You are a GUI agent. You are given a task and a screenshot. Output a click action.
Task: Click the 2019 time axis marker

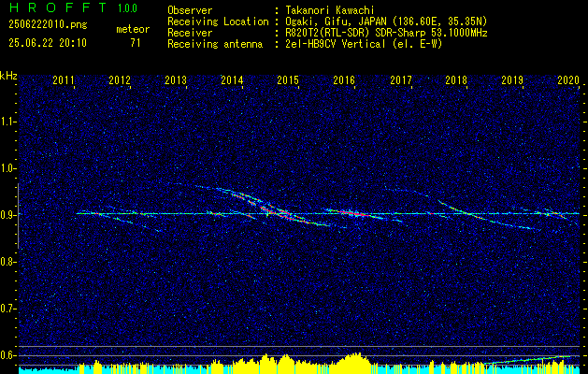pyautogui.click(x=512, y=79)
